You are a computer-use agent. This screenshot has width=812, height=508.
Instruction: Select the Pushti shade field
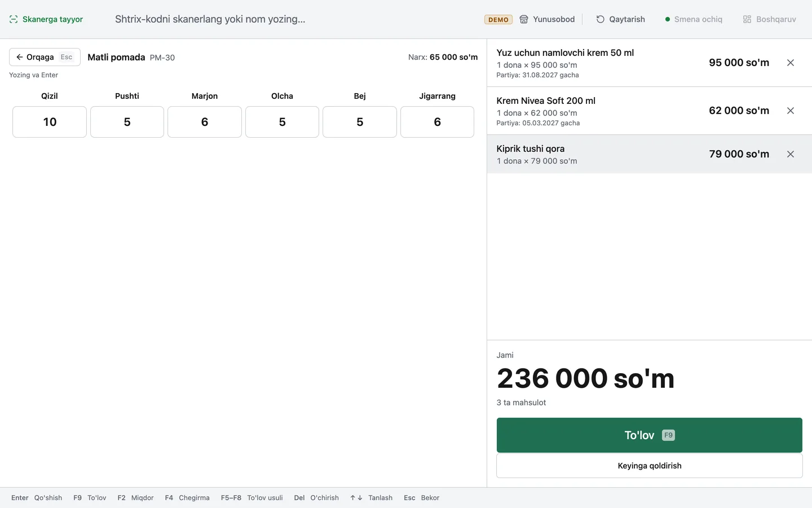127,122
